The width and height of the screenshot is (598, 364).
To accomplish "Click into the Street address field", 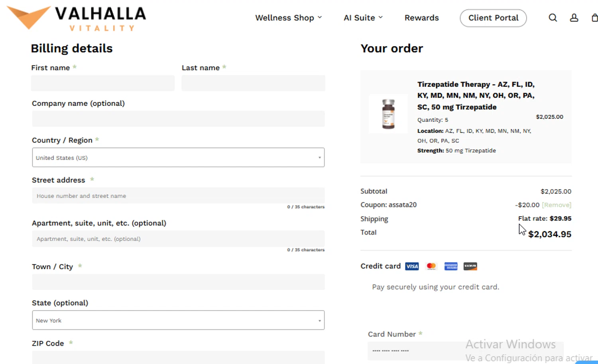I will [178, 196].
